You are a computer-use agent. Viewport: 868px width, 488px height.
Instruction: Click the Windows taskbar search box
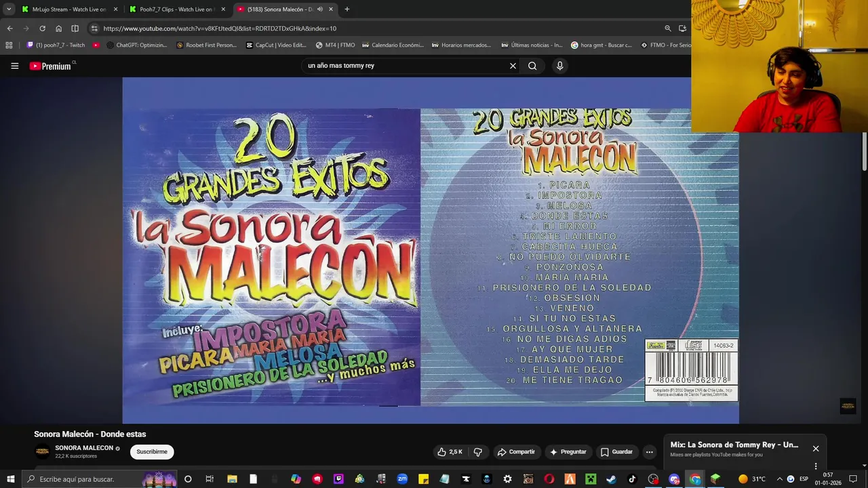[100, 479]
